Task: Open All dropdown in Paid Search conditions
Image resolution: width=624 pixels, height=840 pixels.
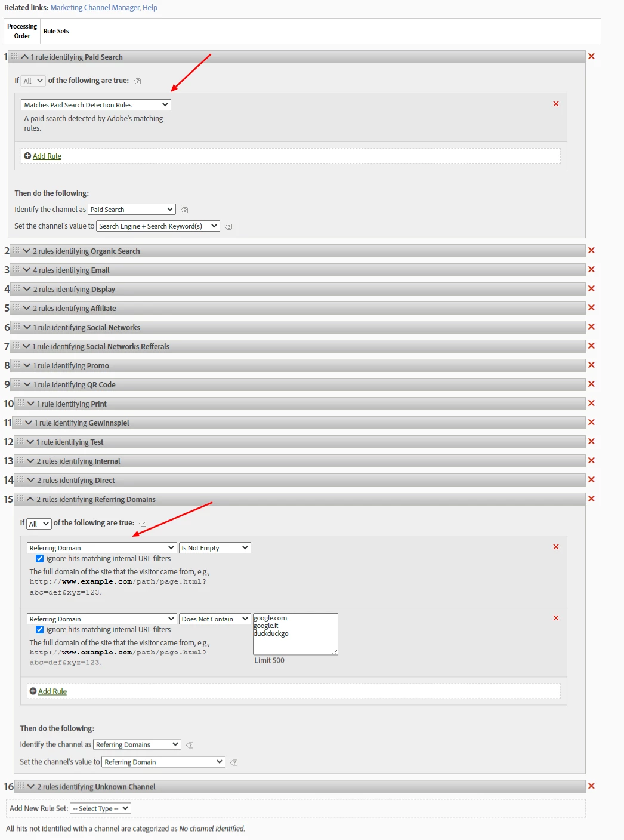Action: (x=33, y=81)
